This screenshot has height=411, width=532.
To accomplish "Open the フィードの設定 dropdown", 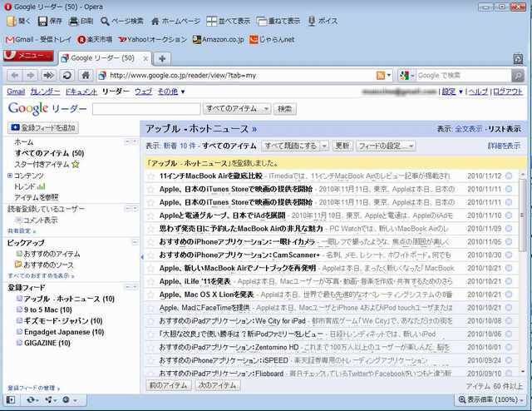I will point(386,146).
